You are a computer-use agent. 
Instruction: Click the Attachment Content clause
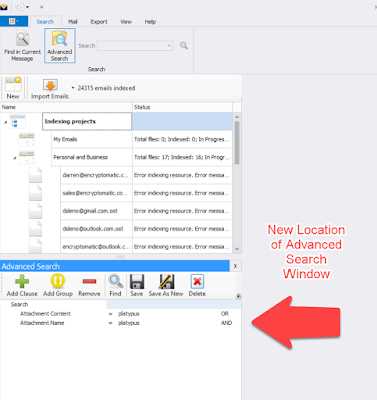[45, 314]
